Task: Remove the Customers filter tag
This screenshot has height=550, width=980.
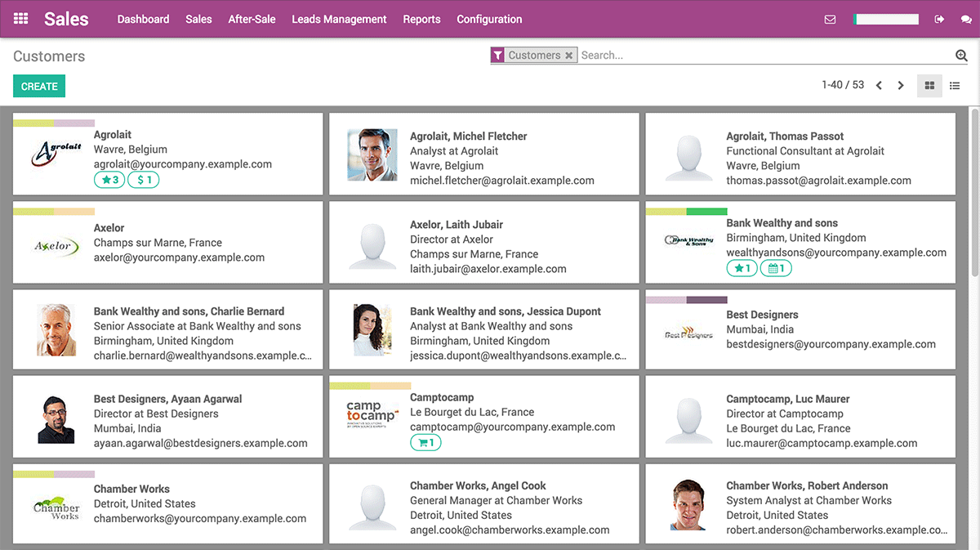Action: 569,55
